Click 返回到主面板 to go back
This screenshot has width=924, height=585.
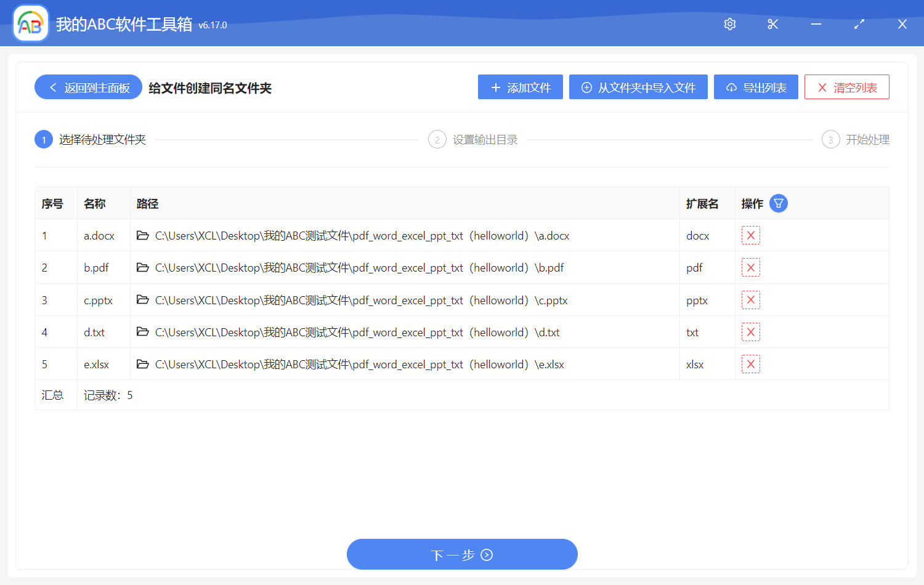coord(87,87)
